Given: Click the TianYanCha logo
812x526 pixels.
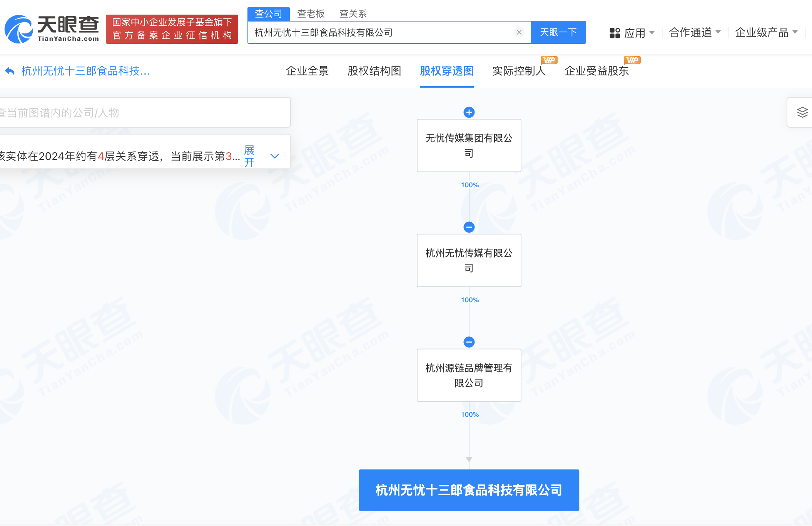Looking at the screenshot, I should pos(52,29).
